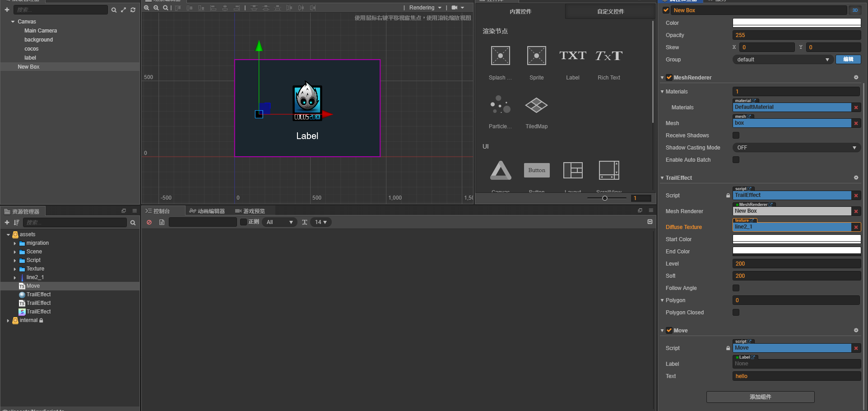This screenshot has height=411, width=868.
Task: Switch to the 自定义控件 tab
Action: [611, 11]
